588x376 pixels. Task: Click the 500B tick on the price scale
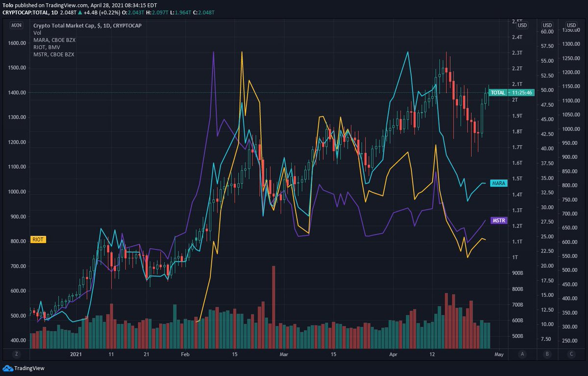(518, 336)
